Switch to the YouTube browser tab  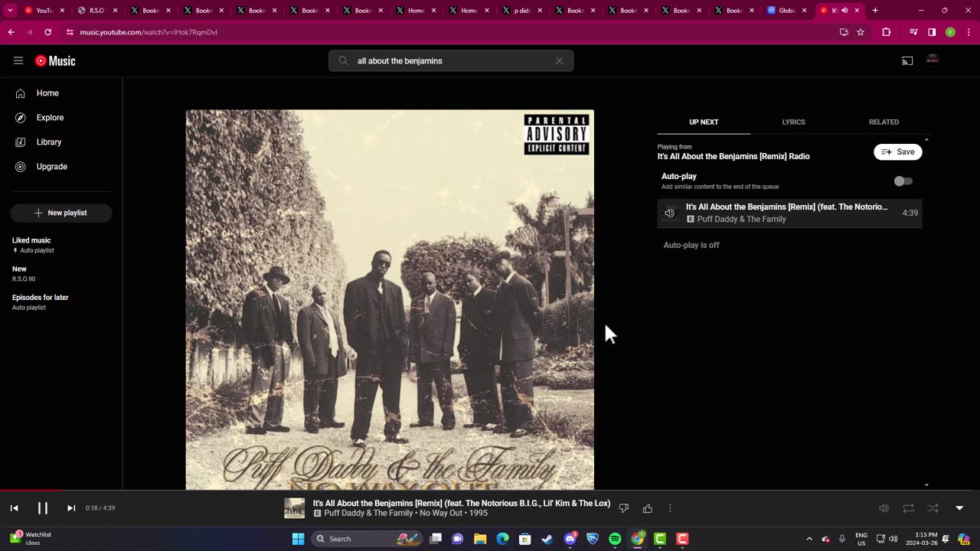(44, 11)
